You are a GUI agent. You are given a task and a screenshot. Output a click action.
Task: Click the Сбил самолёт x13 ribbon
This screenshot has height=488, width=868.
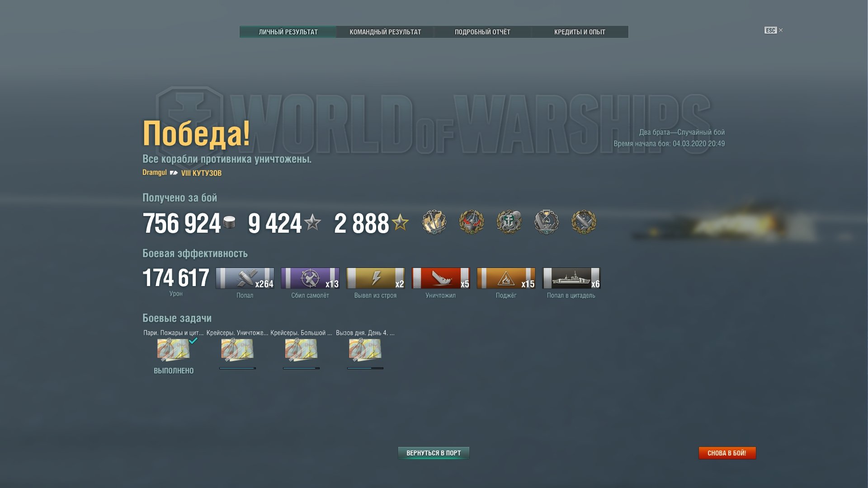point(310,278)
